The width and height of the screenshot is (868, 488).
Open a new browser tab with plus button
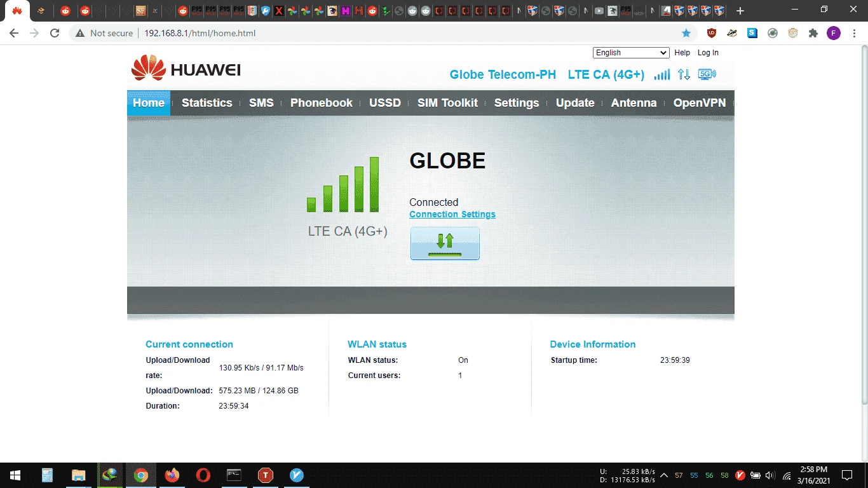pyautogui.click(x=740, y=11)
